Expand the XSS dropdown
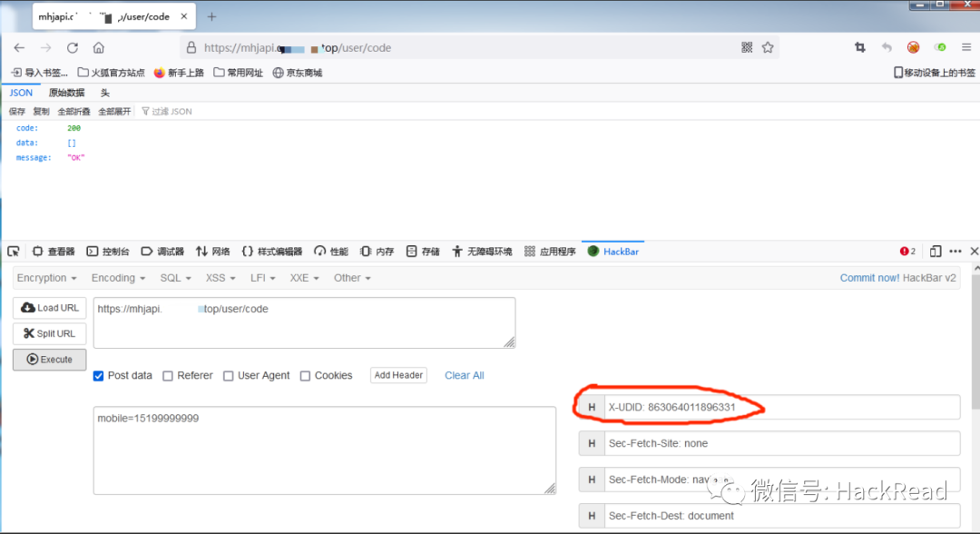 click(220, 278)
